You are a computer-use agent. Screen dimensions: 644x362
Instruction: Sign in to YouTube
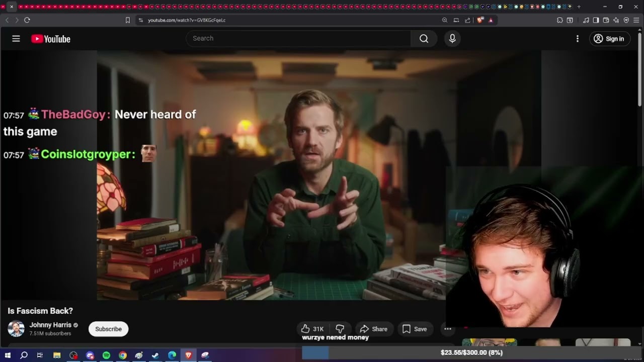point(609,39)
